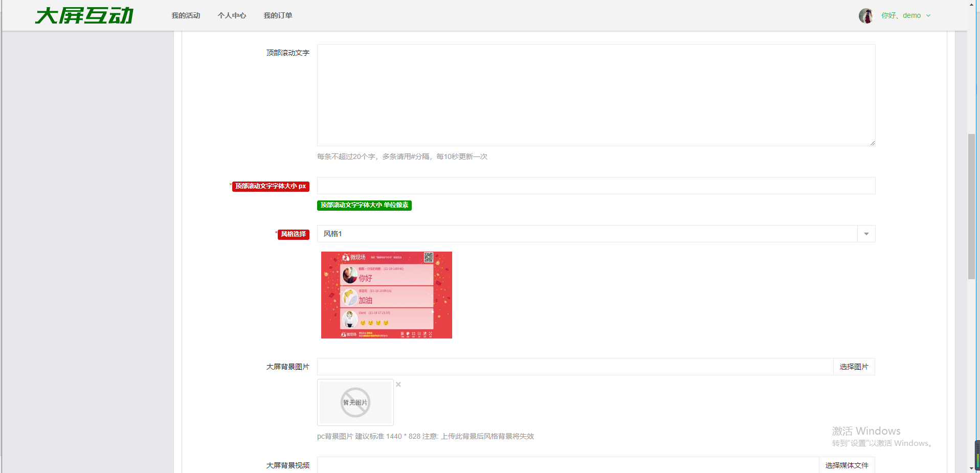The height and width of the screenshot is (473, 980).
Task: Open the 我的活动 menu item
Action: [x=186, y=16]
